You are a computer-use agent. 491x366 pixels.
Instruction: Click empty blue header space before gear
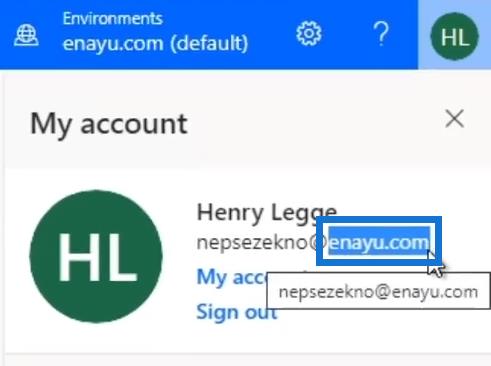pyautogui.click(x=272, y=35)
